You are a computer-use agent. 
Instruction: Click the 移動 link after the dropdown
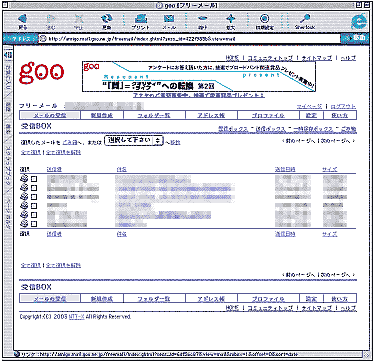click(175, 142)
